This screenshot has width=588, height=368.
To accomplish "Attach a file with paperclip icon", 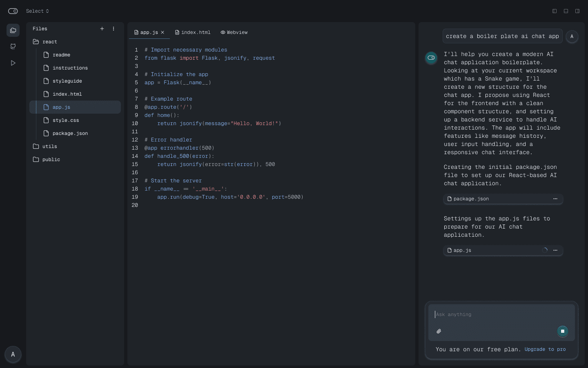I will click(x=439, y=331).
